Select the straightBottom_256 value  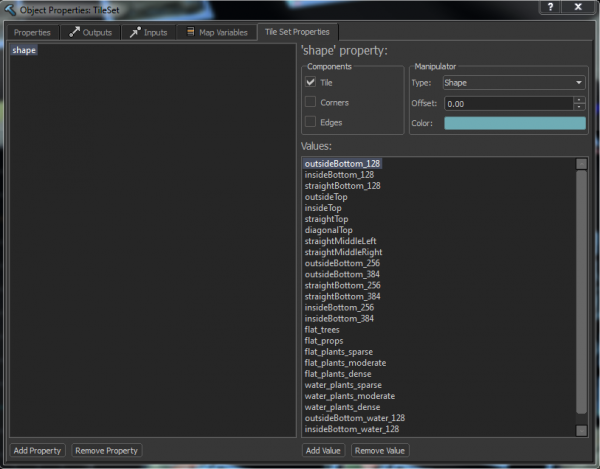point(342,285)
